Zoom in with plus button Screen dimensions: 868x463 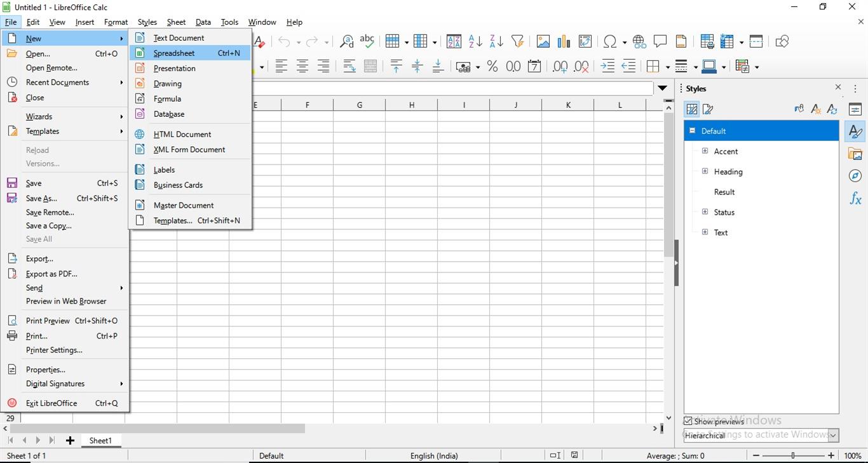831,455
